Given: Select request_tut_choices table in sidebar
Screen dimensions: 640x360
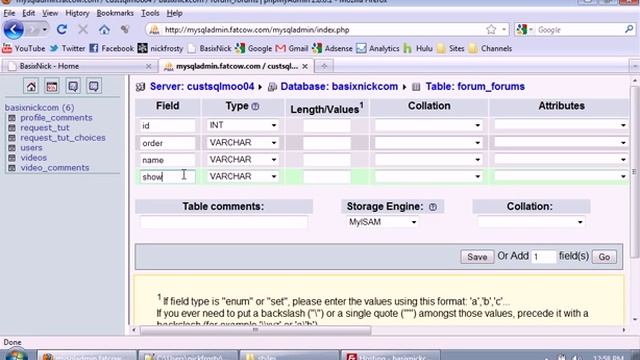Looking at the screenshot, I should pyautogui.click(x=63, y=138).
